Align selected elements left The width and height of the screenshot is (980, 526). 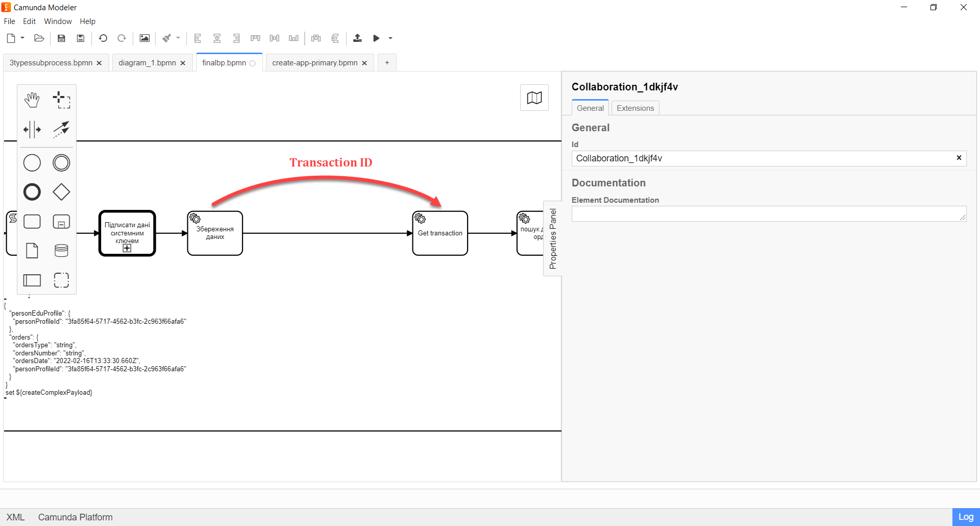click(198, 38)
